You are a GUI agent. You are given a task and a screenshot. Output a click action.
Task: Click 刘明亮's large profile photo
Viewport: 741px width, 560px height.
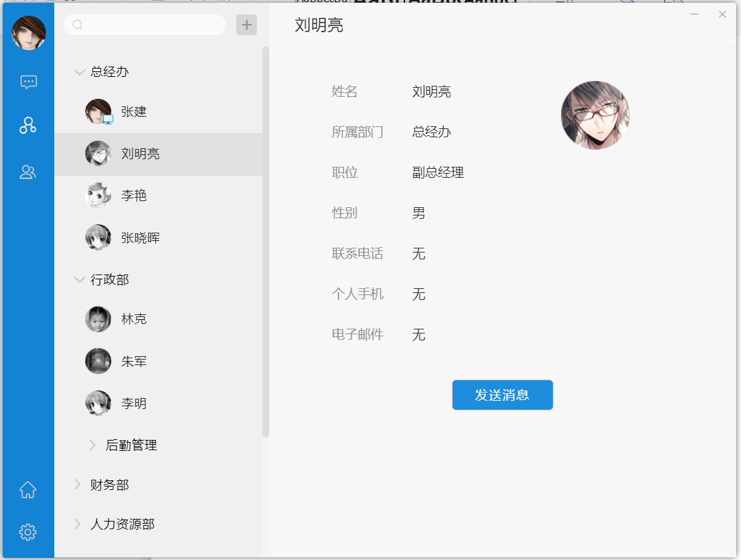[x=595, y=115]
